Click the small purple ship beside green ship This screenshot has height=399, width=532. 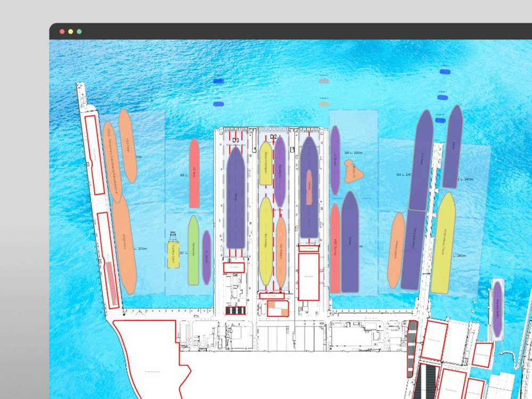(x=206, y=257)
